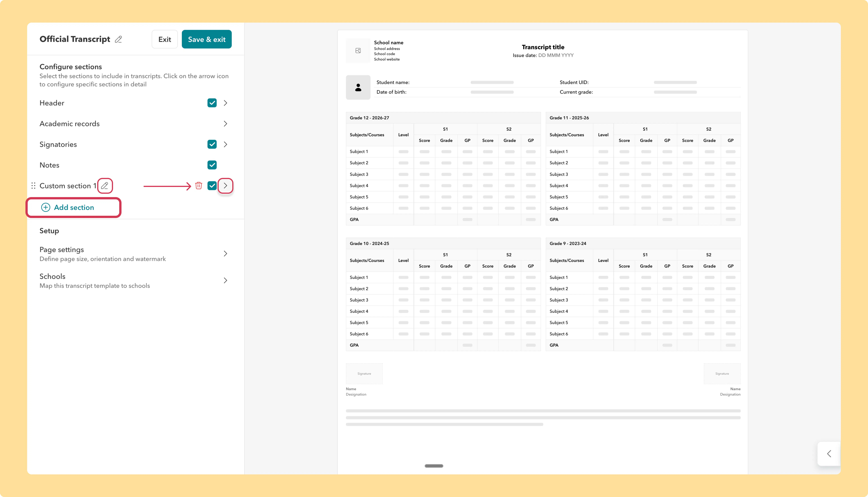Toggle the Custom section 1 checkbox
The width and height of the screenshot is (868, 497).
(x=212, y=186)
